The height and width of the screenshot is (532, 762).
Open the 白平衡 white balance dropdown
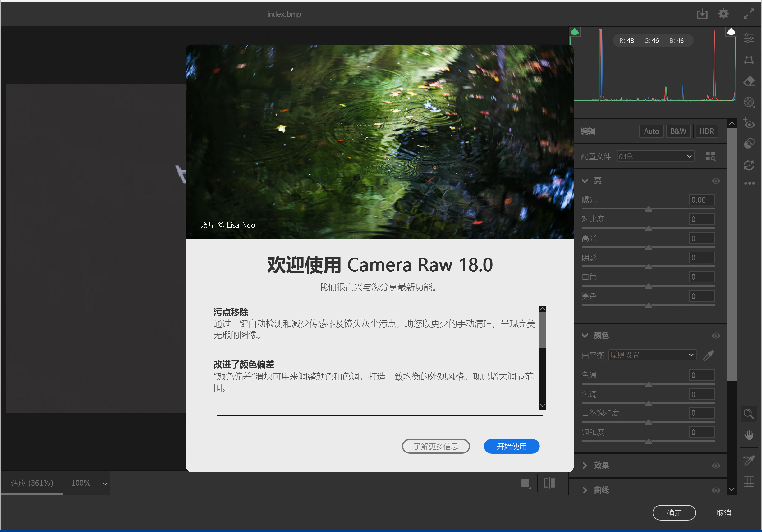click(652, 355)
